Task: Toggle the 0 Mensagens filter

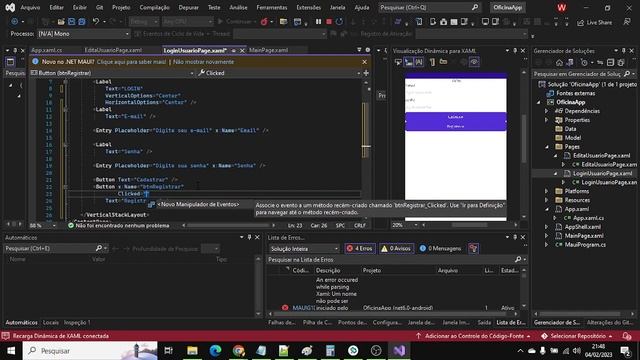Action: [x=440, y=248]
